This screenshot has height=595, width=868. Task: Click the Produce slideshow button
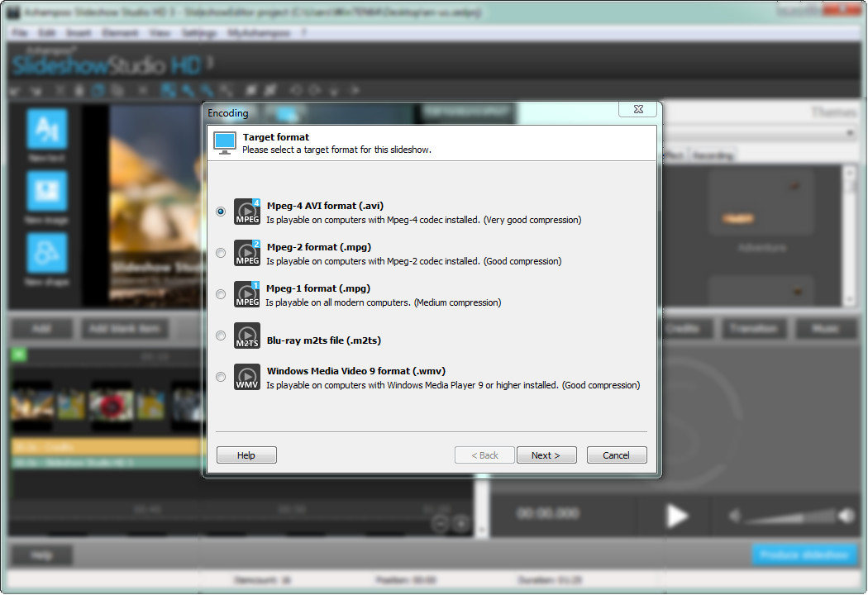tap(804, 555)
